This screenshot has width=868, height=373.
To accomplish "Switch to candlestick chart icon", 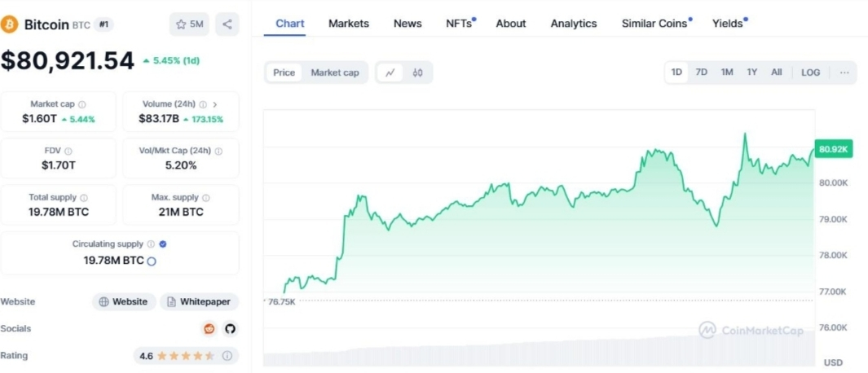I will point(418,72).
